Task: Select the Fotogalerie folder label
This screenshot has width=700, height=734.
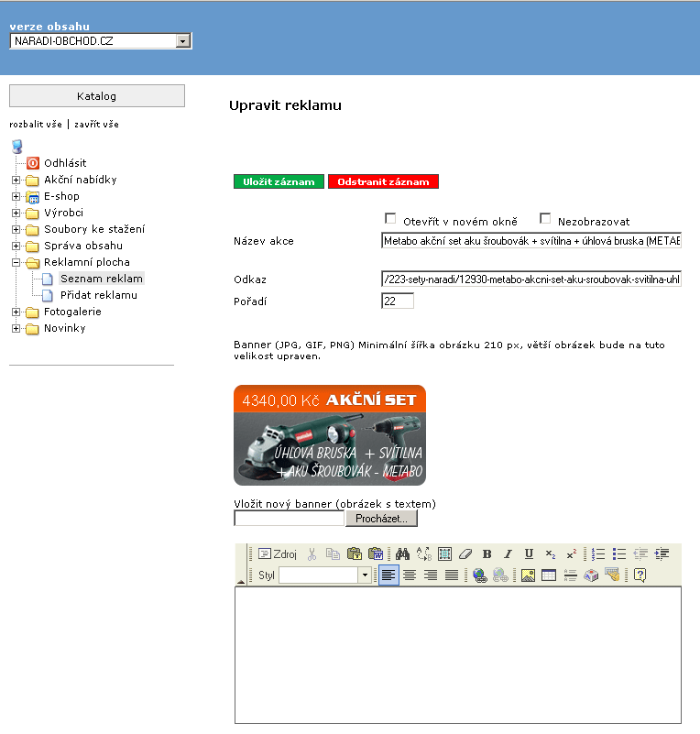Action: click(x=72, y=312)
